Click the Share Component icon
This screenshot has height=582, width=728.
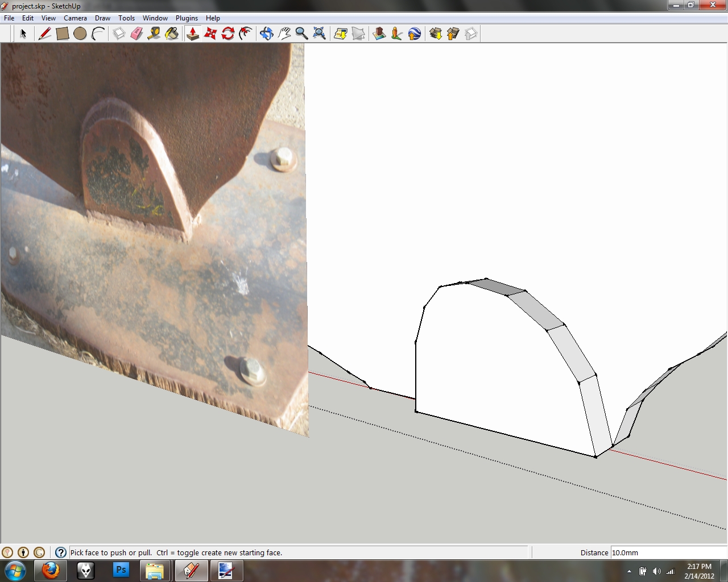pos(471,34)
